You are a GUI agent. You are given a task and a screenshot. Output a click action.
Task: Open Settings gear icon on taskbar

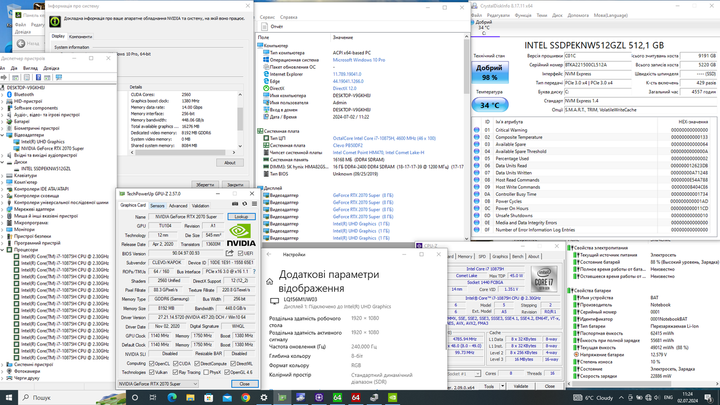[x=264, y=398]
